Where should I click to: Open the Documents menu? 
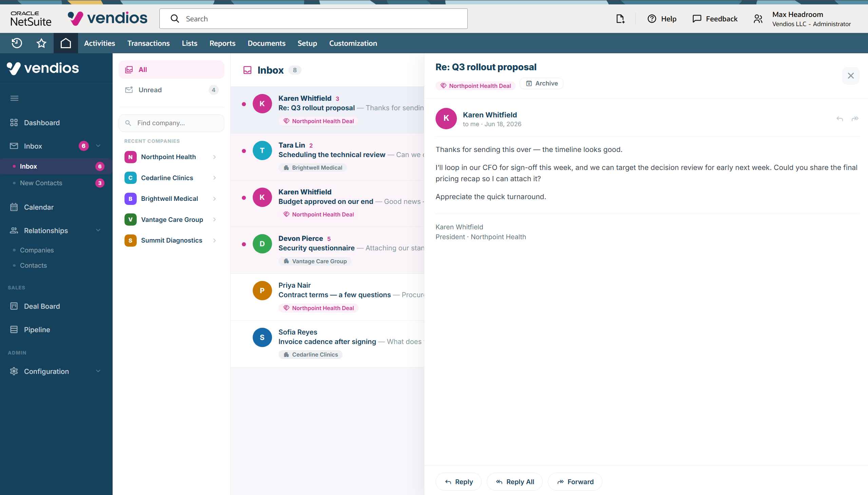tap(267, 43)
